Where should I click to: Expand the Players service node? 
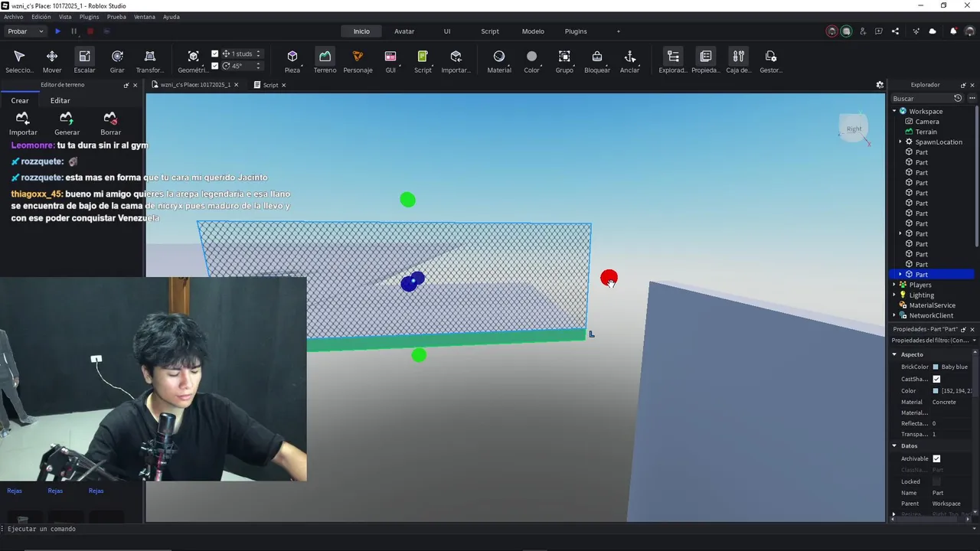(894, 285)
